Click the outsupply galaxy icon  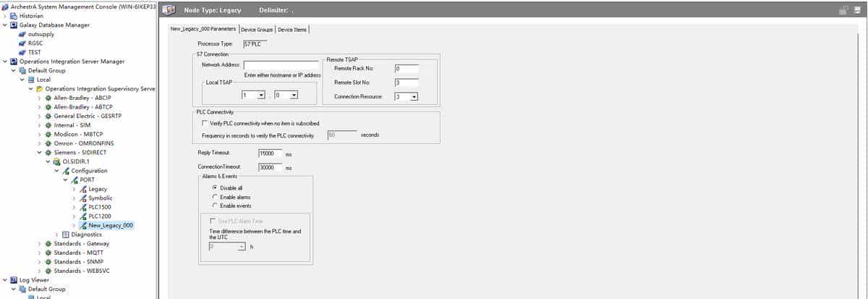(x=22, y=34)
